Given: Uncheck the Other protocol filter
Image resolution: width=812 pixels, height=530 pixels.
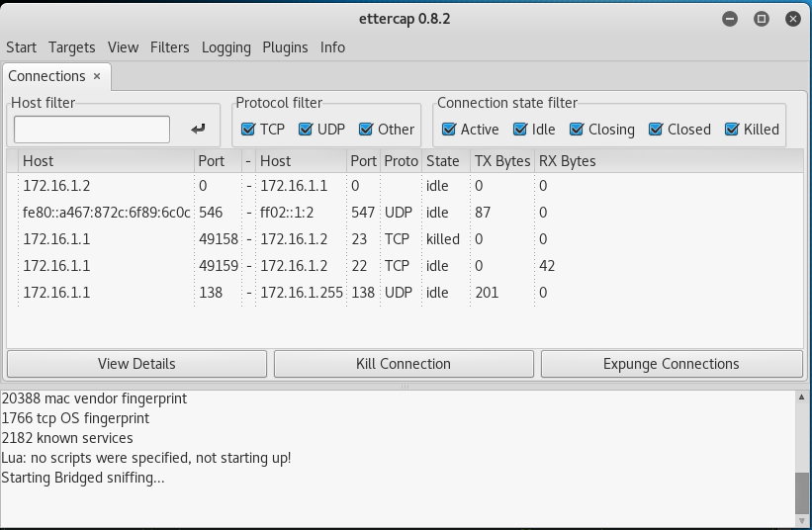Looking at the screenshot, I should 366,129.
